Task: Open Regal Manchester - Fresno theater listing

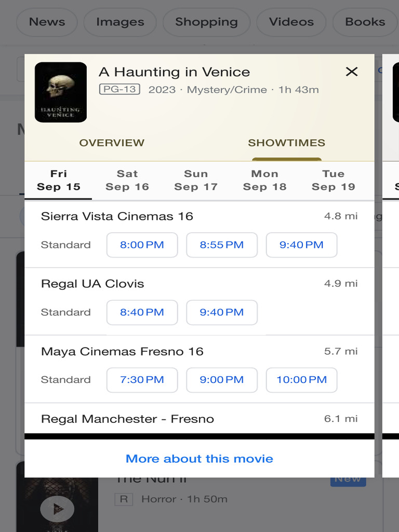Action: pyautogui.click(x=127, y=419)
